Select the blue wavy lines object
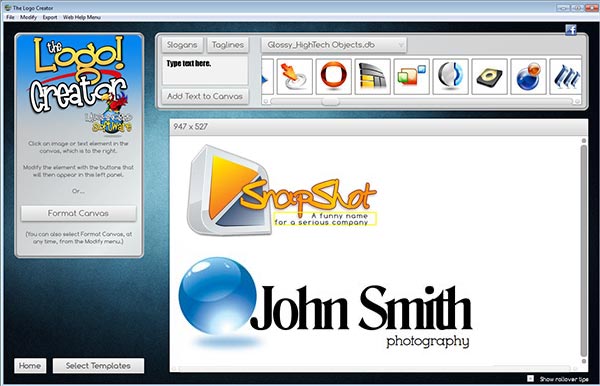600x386 pixels. click(566, 77)
